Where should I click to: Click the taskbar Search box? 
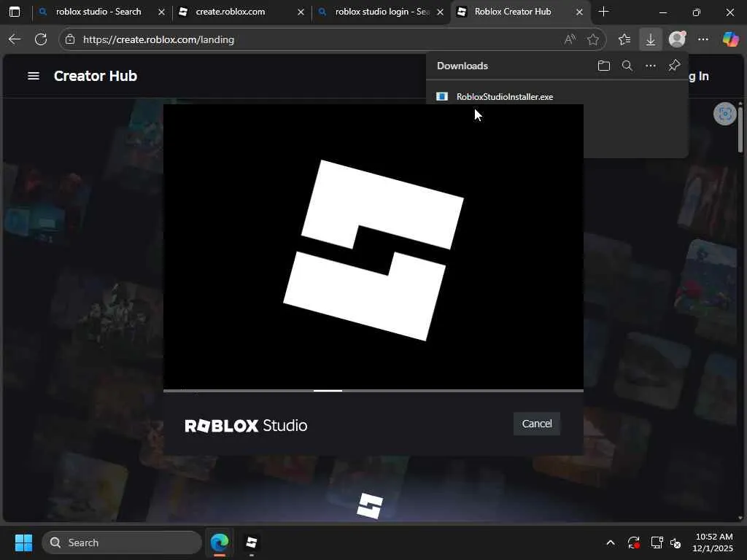pyautogui.click(x=122, y=542)
